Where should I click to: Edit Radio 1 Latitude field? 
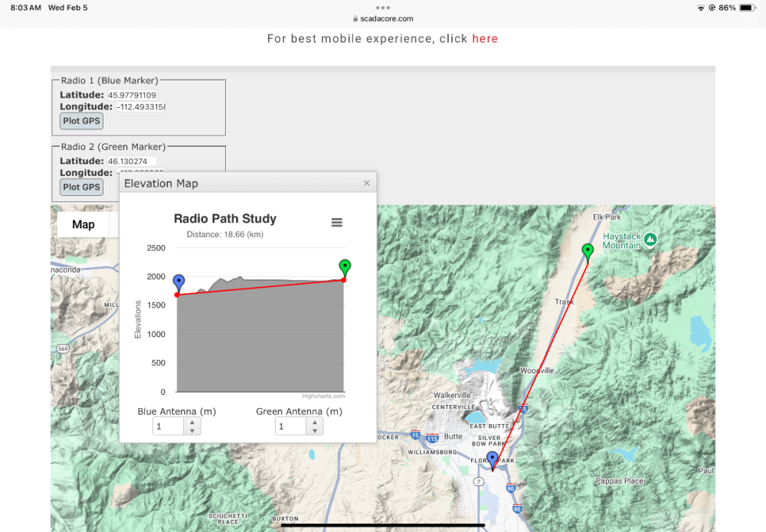[136, 96]
